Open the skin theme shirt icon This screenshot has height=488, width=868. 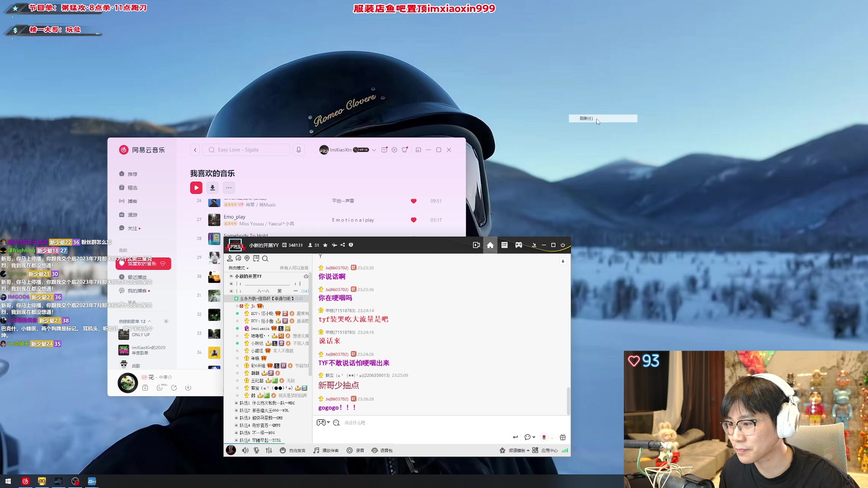point(405,150)
